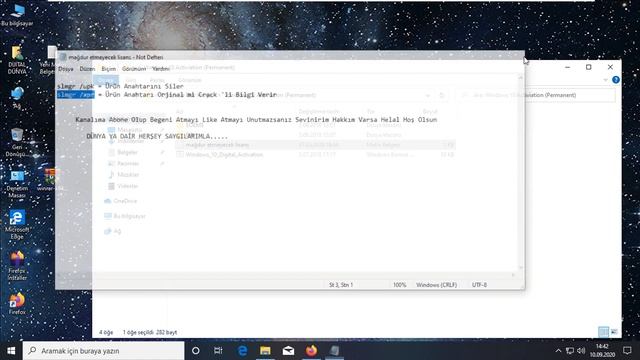The height and width of the screenshot is (360, 640).
Task: Click the '100%' zoom status entry
Action: click(400, 285)
